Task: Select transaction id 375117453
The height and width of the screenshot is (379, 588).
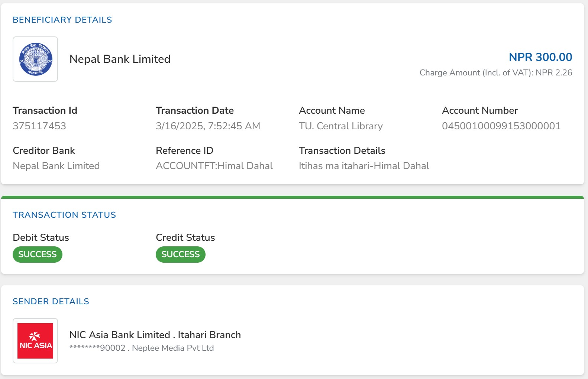Action: click(39, 126)
